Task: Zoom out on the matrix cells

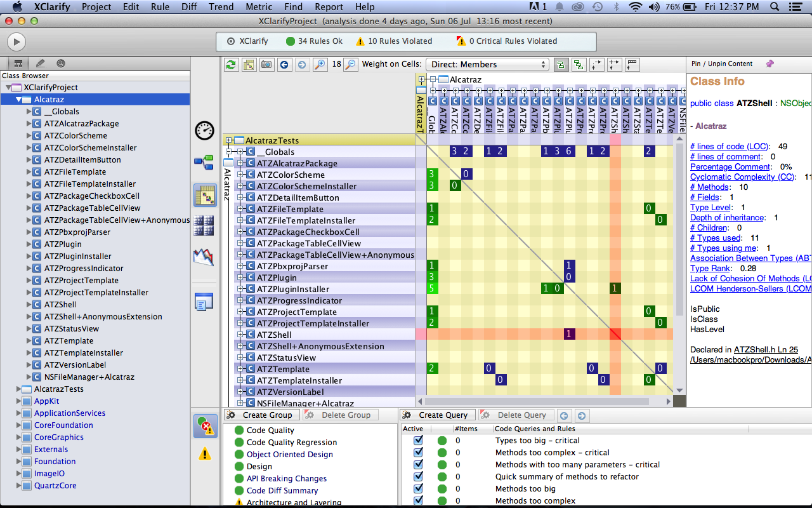Action: [x=350, y=64]
